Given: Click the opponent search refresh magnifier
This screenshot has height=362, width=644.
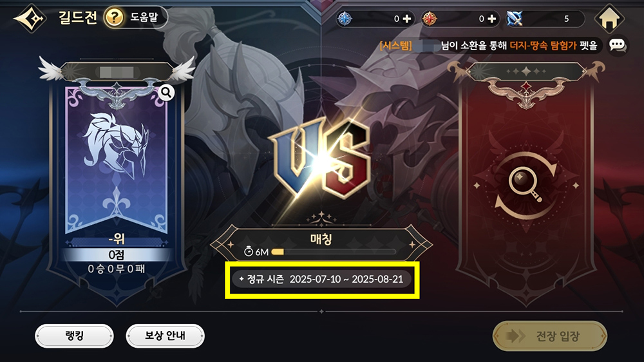Looking at the screenshot, I should click(526, 185).
